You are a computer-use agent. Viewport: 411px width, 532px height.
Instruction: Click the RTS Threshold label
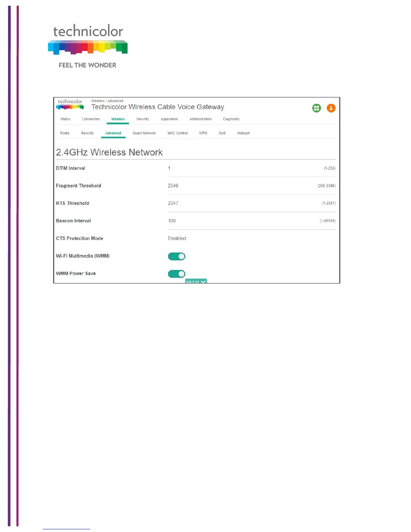[x=73, y=204]
